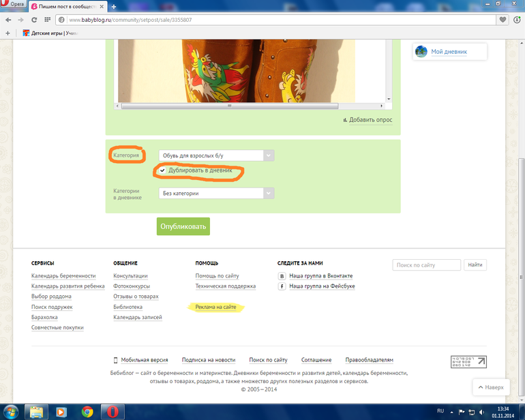Click the Наверх back-to-top button
Viewport: 525px width, 420px height.
[x=491, y=387]
